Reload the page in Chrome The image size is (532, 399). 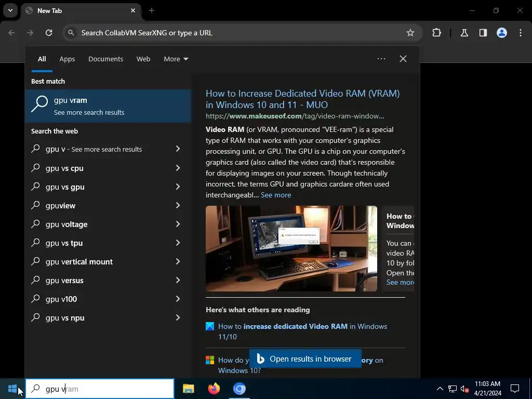pyautogui.click(x=49, y=33)
